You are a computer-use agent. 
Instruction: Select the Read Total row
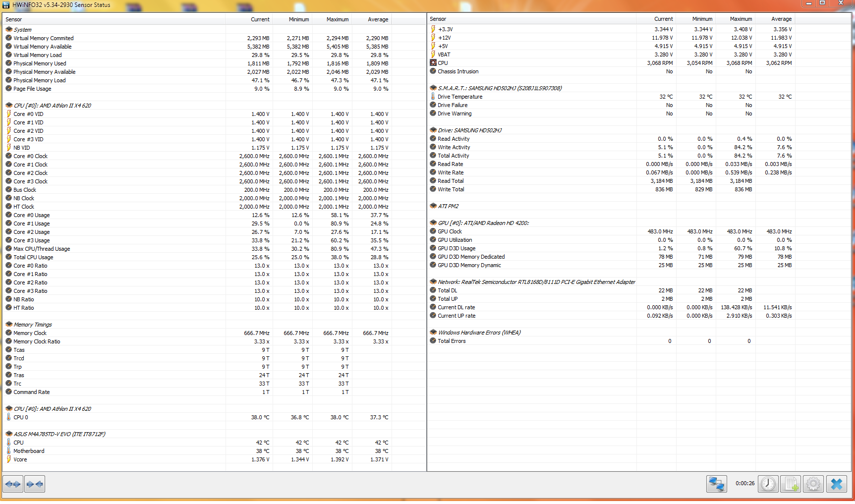[x=639, y=181]
